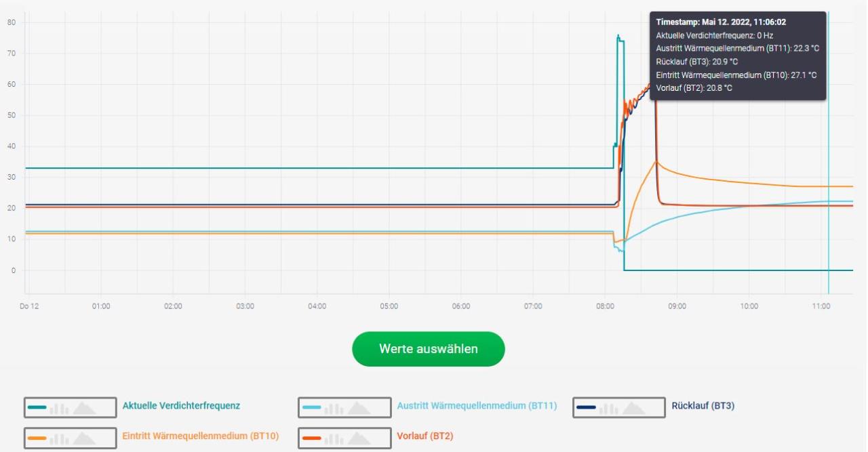Select bar chart style for Austritt Wärmequellenmedium (BT11)
Image resolution: width=868 pixels, height=452 pixels.
(334, 409)
